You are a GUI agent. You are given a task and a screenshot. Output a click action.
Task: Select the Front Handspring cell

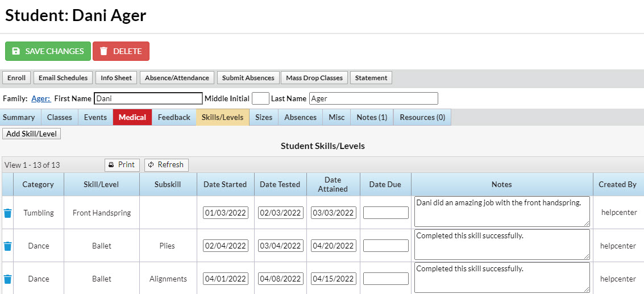pos(101,213)
